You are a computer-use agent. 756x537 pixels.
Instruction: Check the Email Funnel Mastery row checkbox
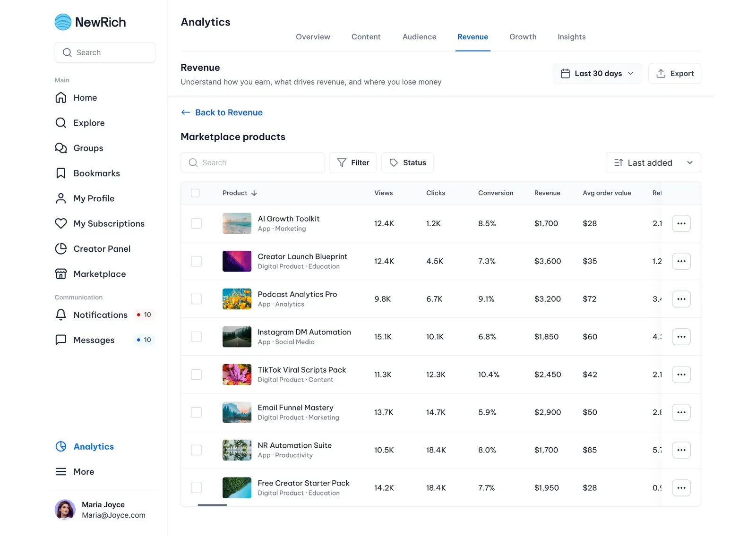[x=196, y=412]
